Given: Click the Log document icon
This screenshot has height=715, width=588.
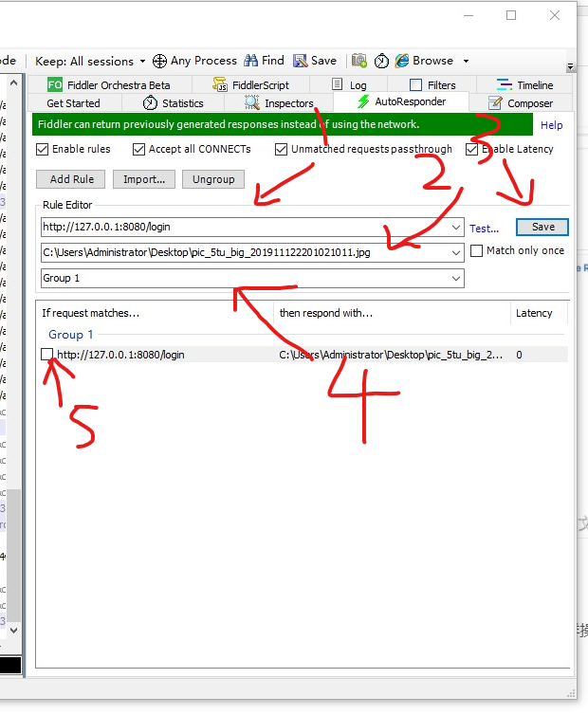Looking at the screenshot, I should (337, 84).
